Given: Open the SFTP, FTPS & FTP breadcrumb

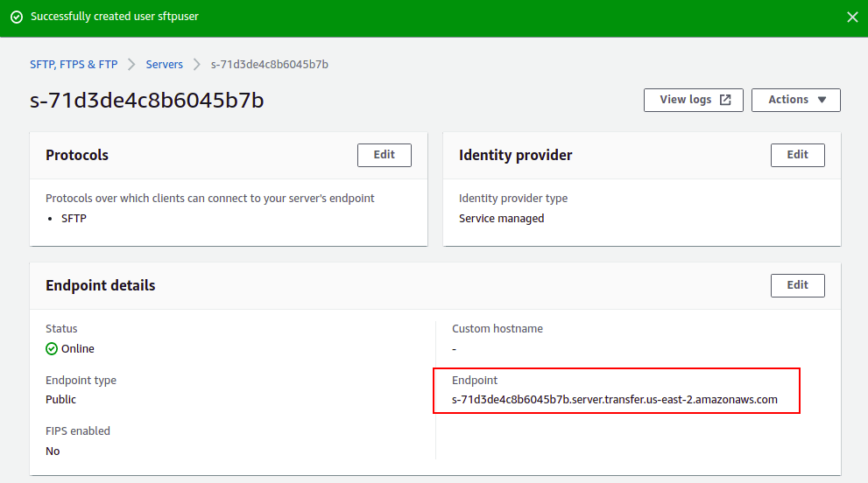Looking at the screenshot, I should 74,65.
